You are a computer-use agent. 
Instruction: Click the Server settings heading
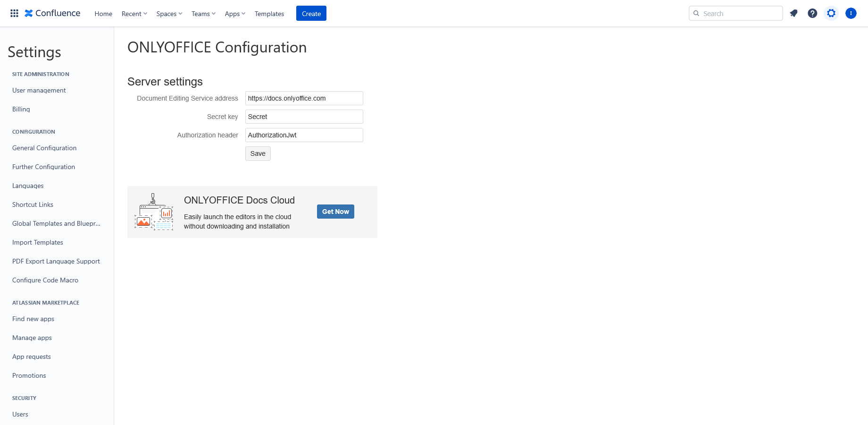[x=165, y=82]
